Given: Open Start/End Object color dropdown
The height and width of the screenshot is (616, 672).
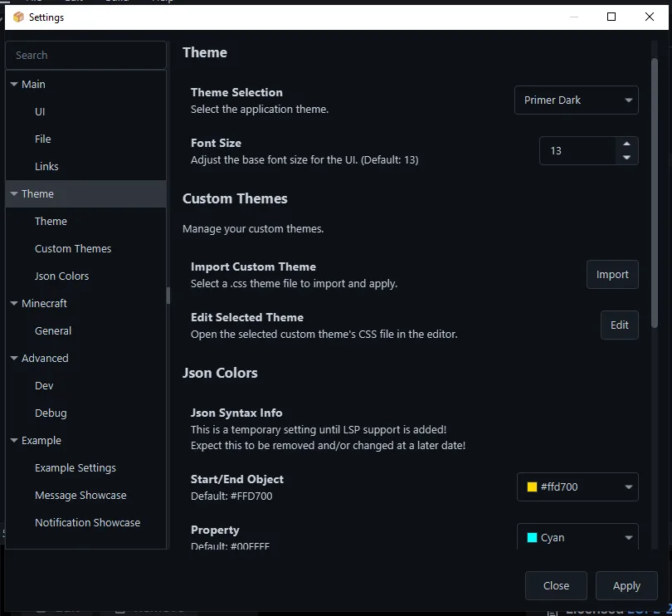Looking at the screenshot, I should click(x=629, y=487).
